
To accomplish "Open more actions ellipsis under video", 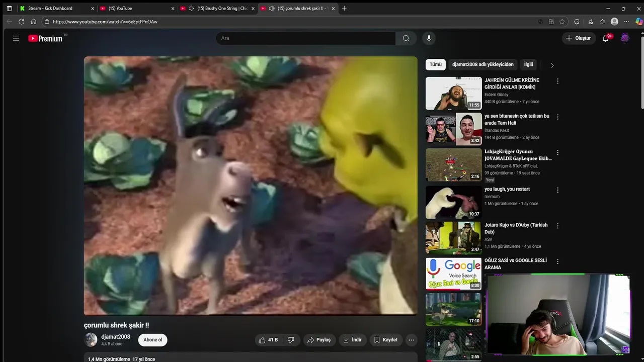I will (x=412, y=340).
